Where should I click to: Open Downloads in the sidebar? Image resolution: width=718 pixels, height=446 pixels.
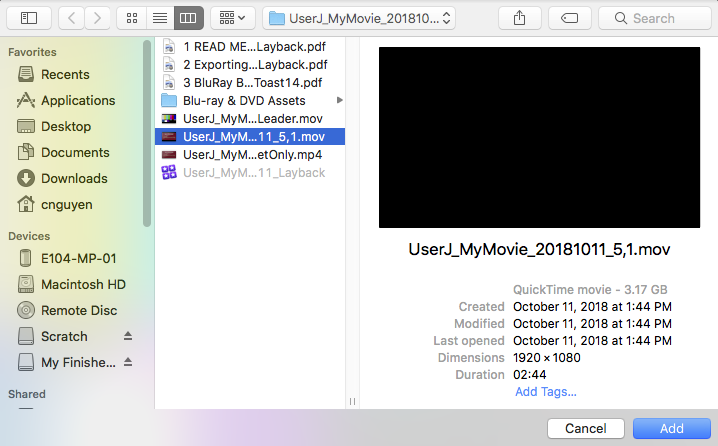point(74,179)
